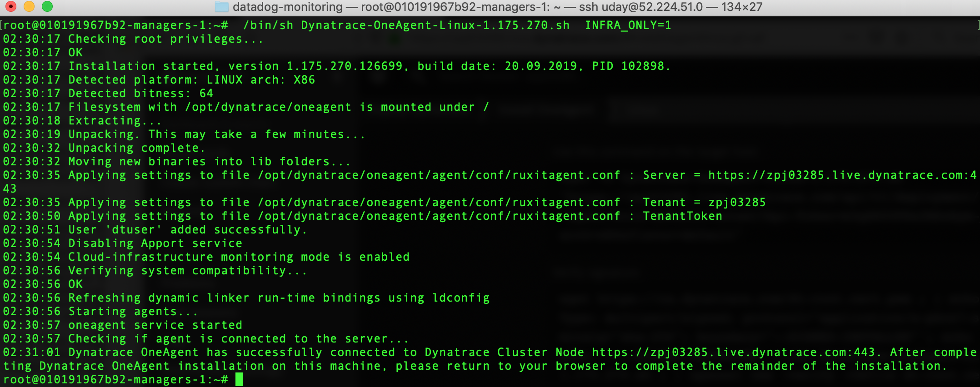Click the 'INFRA_ONLY=1' argument
The image size is (980, 387).
[628, 25]
